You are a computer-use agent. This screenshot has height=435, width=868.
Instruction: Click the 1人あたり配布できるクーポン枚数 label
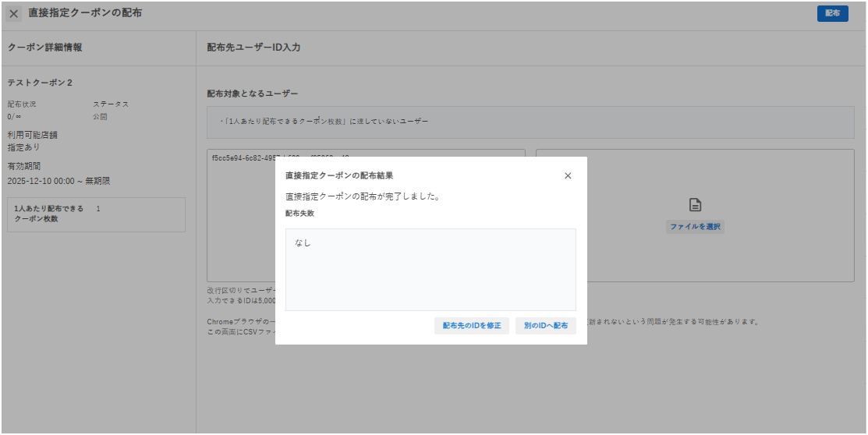coord(48,214)
